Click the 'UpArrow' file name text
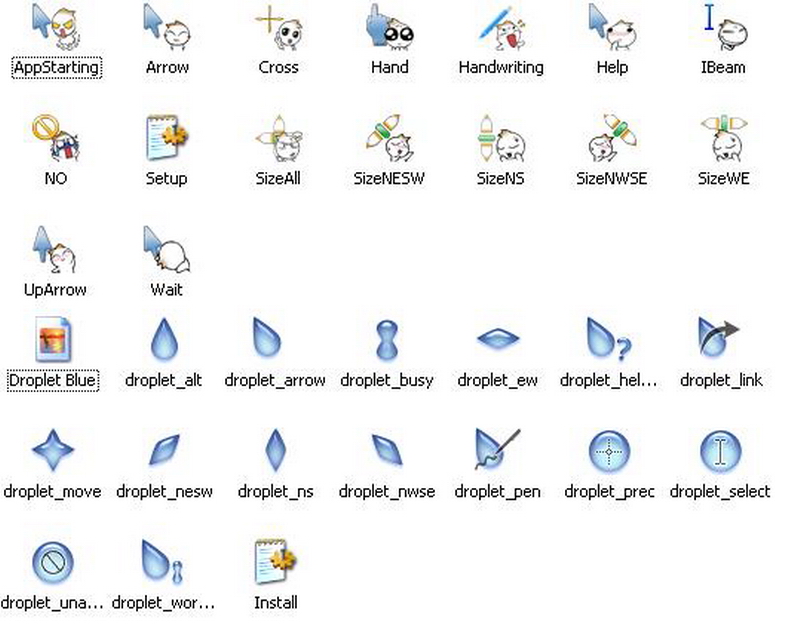This screenshot has width=800, height=626. point(55,290)
